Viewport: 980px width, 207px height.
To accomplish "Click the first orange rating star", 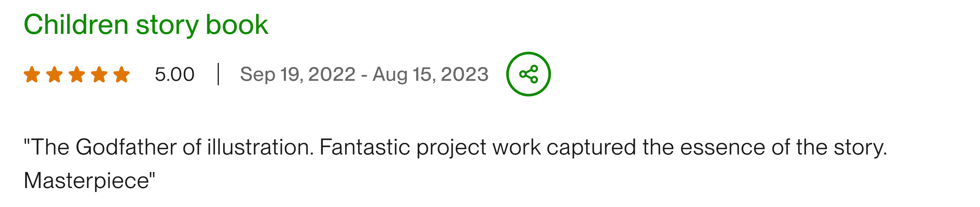I will (32, 74).
